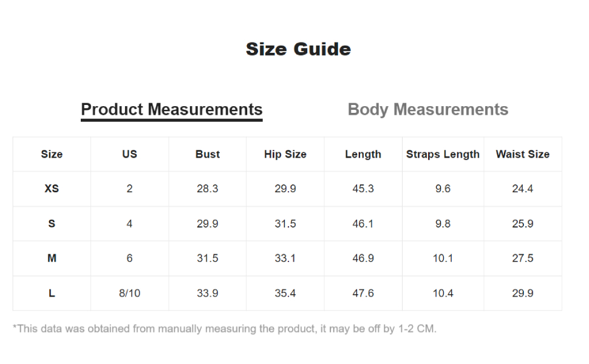Click the Size column header
This screenshot has width=589, height=364.
click(52, 154)
